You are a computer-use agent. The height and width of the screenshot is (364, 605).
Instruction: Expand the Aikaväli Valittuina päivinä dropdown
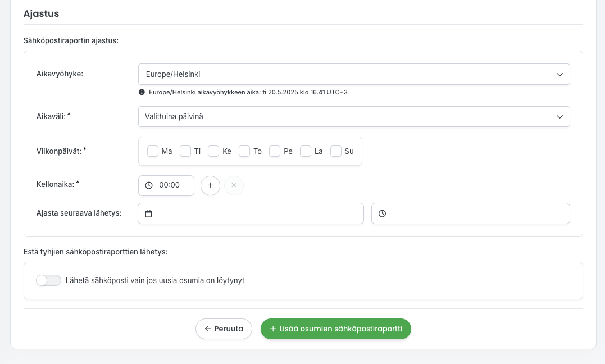(354, 117)
